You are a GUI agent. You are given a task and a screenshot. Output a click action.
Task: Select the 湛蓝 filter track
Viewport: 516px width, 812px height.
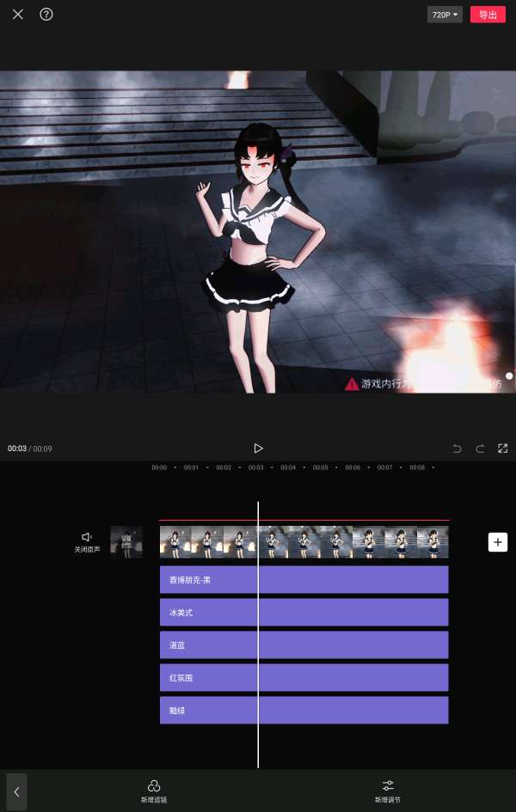pos(304,645)
